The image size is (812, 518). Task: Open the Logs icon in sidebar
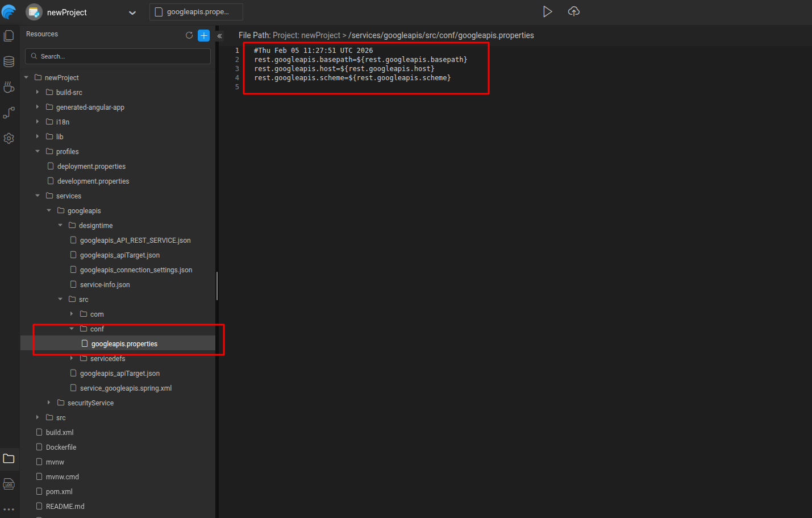pos(9,484)
